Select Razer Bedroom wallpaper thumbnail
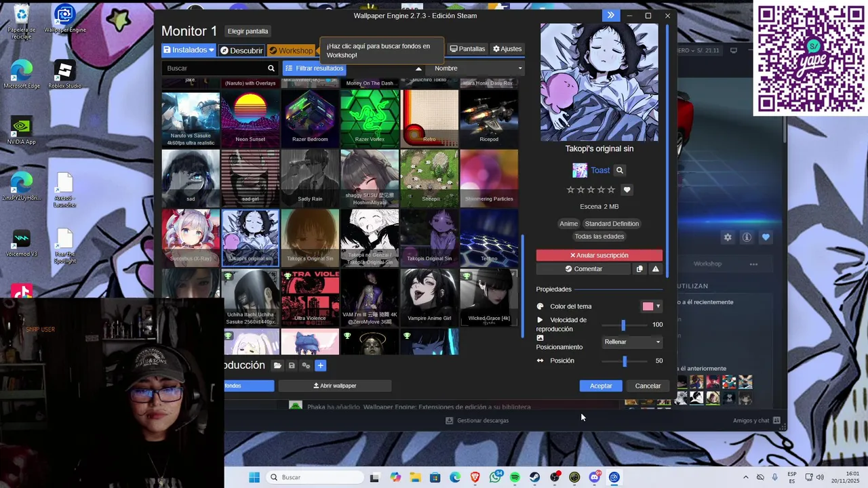This screenshot has height=488, width=868. [x=310, y=118]
